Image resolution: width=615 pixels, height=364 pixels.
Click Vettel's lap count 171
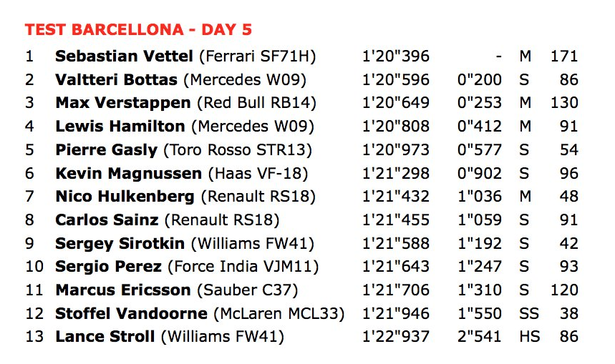coord(564,56)
